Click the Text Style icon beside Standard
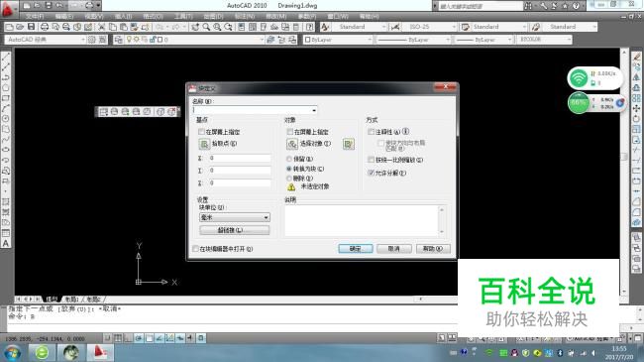 tap(325, 27)
